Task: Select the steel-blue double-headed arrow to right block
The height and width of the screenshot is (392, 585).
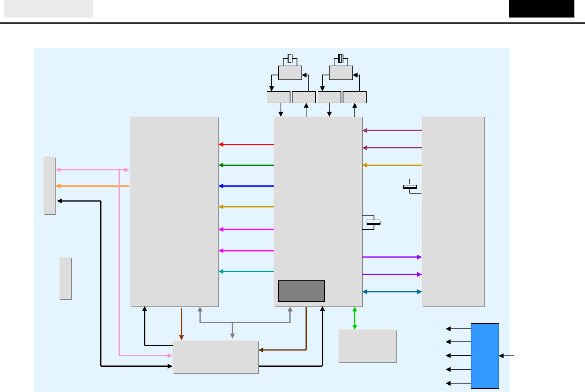Action: point(392,292)
